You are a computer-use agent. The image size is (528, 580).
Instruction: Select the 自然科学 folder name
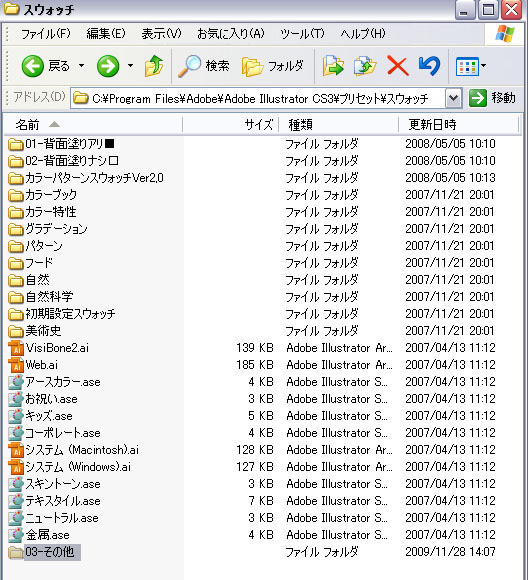point(49,297)
